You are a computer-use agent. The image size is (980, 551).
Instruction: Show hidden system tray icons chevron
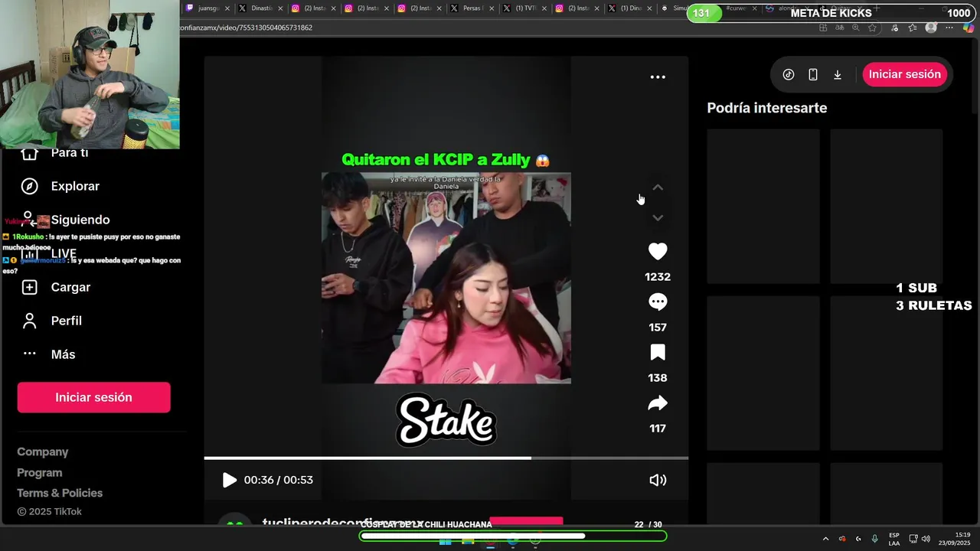tap(825, 539)
